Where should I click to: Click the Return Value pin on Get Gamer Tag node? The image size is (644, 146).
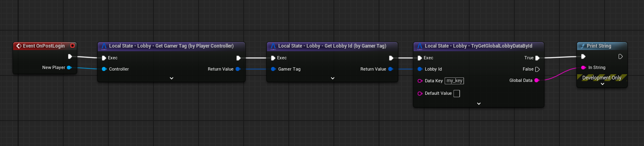tap(238, 69)
